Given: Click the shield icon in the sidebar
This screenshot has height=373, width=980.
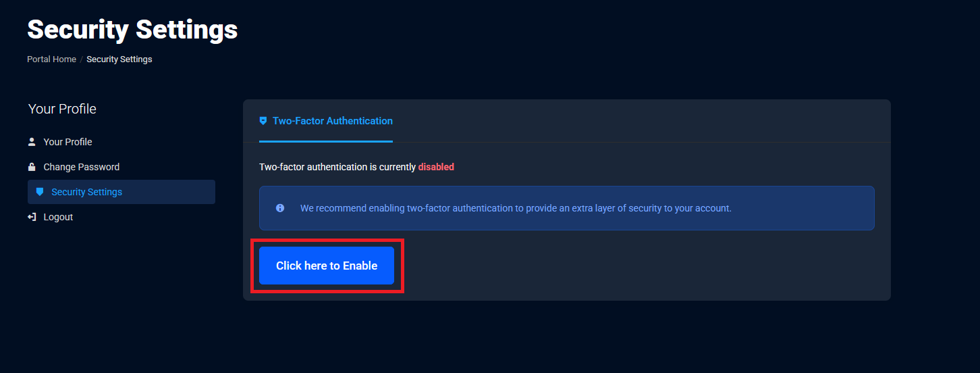Looking at the screenshot, I should click(x=40, y=192).
